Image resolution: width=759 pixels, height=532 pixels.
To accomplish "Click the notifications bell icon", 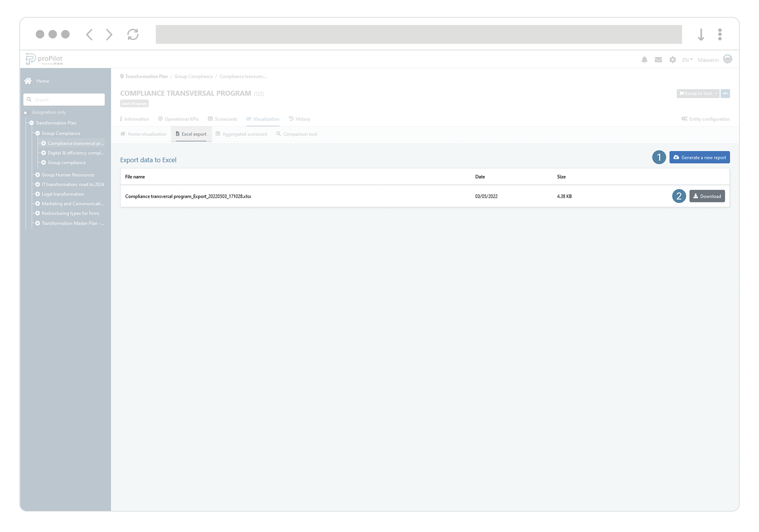I will pyautogui.click(x=644, y=60).
